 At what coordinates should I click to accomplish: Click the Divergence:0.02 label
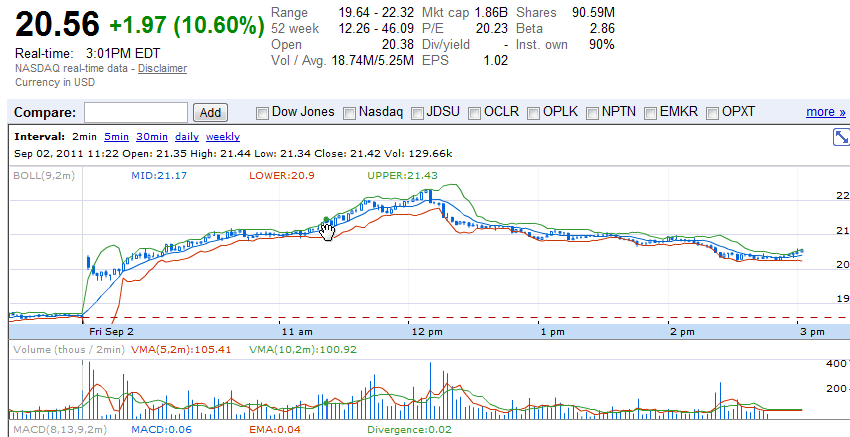409,430
